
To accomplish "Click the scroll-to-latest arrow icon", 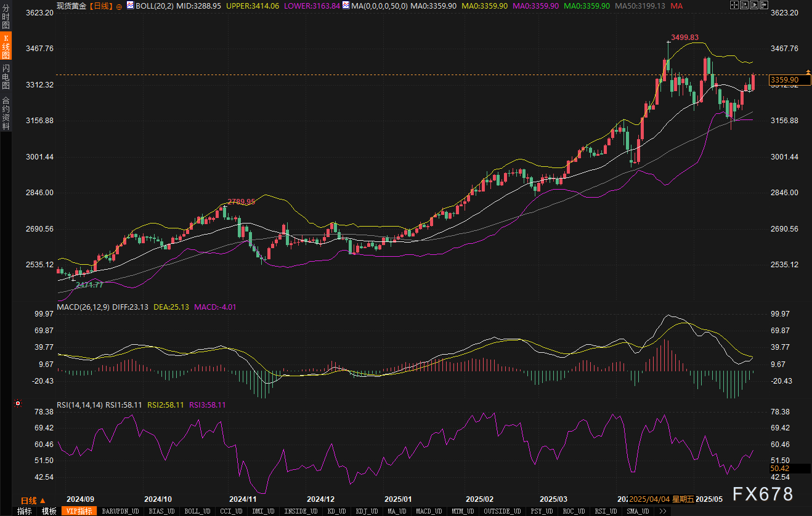I will [x=765, y=5].
